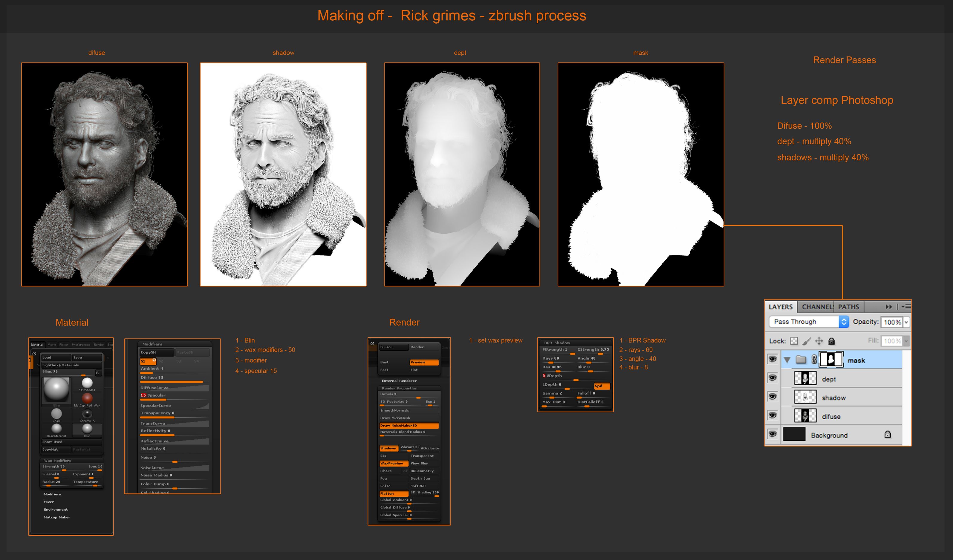Toggle the Flatten render option

(x=394, y=493)
